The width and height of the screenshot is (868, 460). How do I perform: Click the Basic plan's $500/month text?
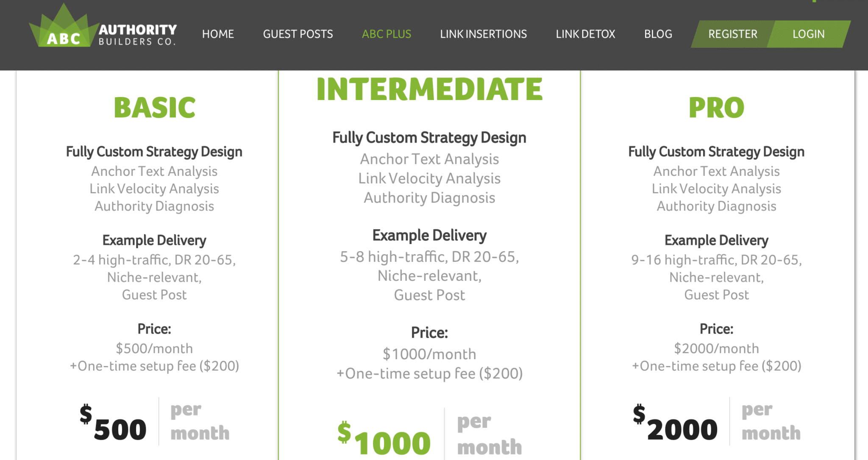click(154, 348)
